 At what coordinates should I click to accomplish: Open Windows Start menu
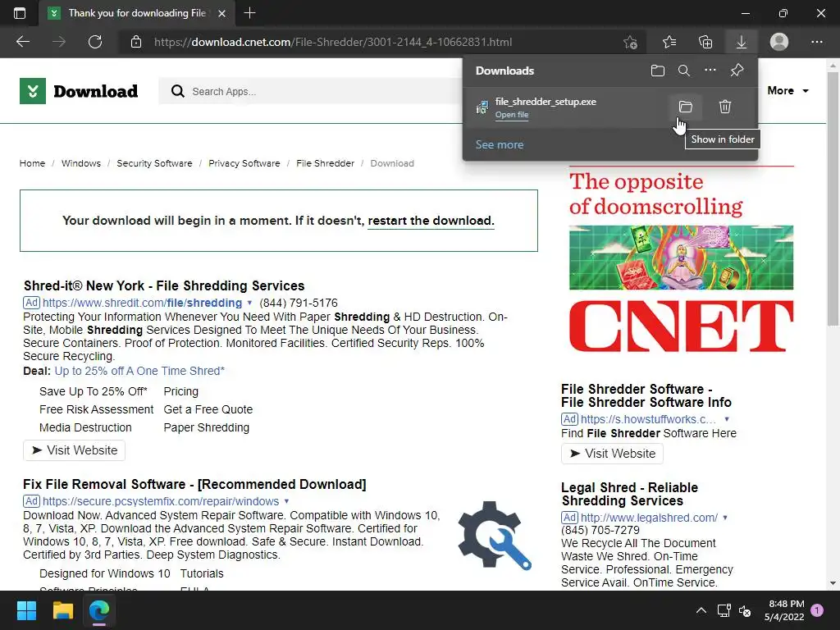pyautogui.click(x=26, y=610)
